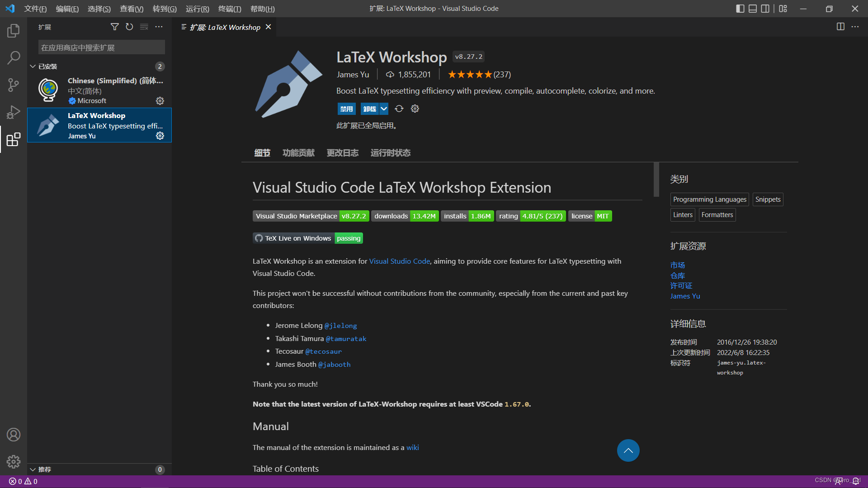Open notifications bell in status bar

click(856, 481)
